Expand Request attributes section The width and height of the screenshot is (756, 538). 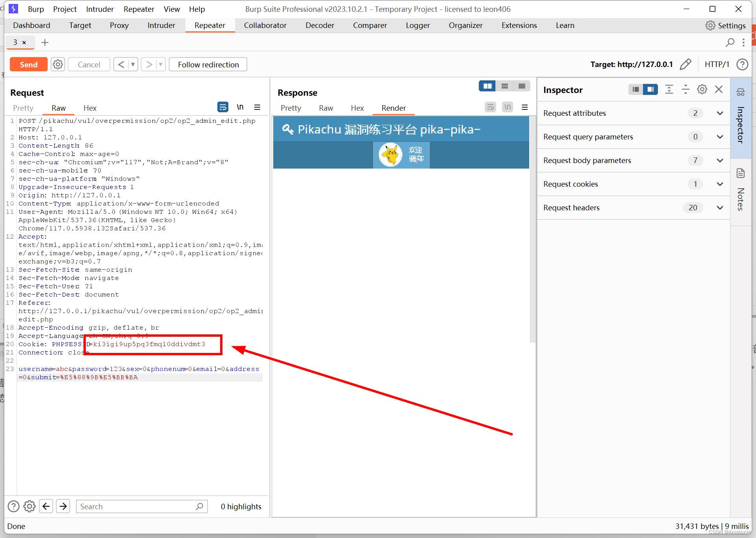point(633,113)
